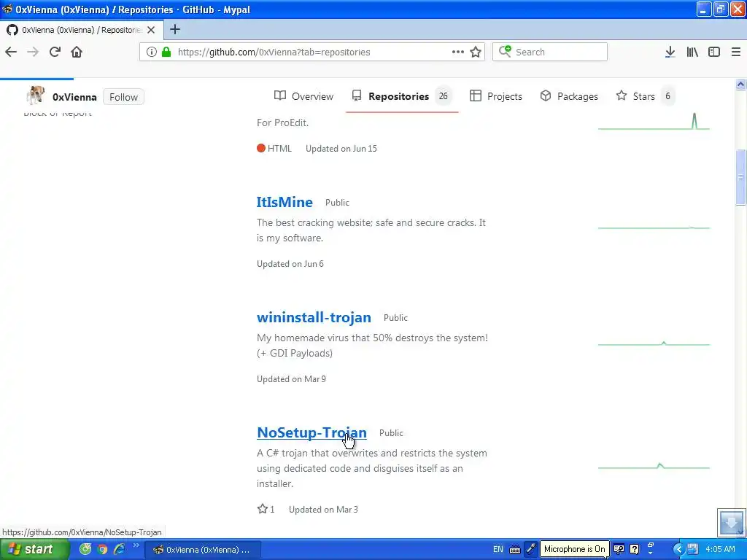Image resolution: width=747 pixels, height=560 pixels.
Task: Click the ItIsMine activity graph
Action: [654, 227]
